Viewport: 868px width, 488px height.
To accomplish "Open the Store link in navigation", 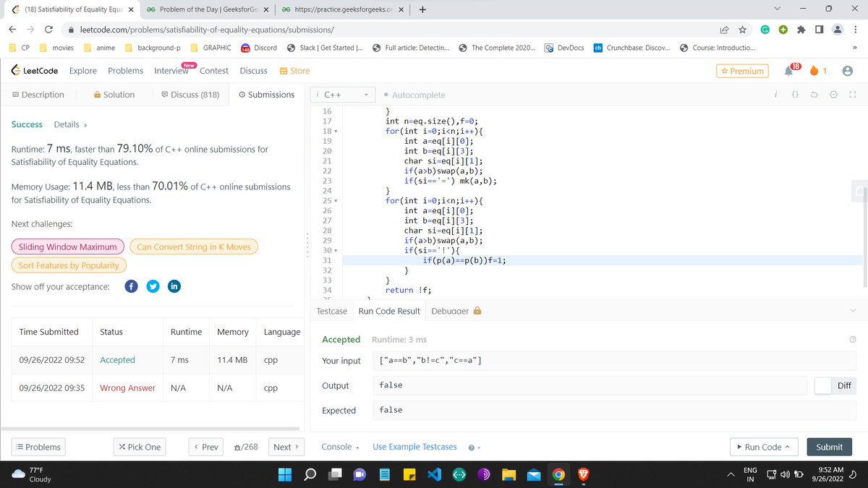I will pyautogui.click(x=294, y=71).
